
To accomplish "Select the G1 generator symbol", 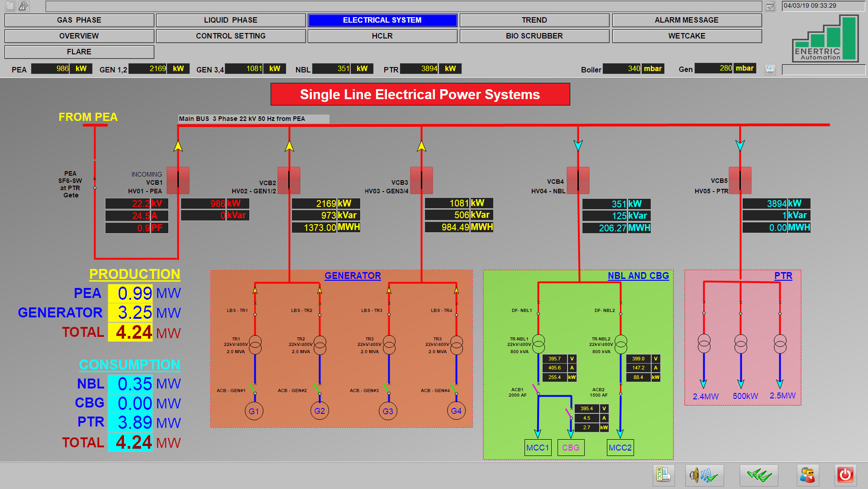I will [x=254, y=411].
